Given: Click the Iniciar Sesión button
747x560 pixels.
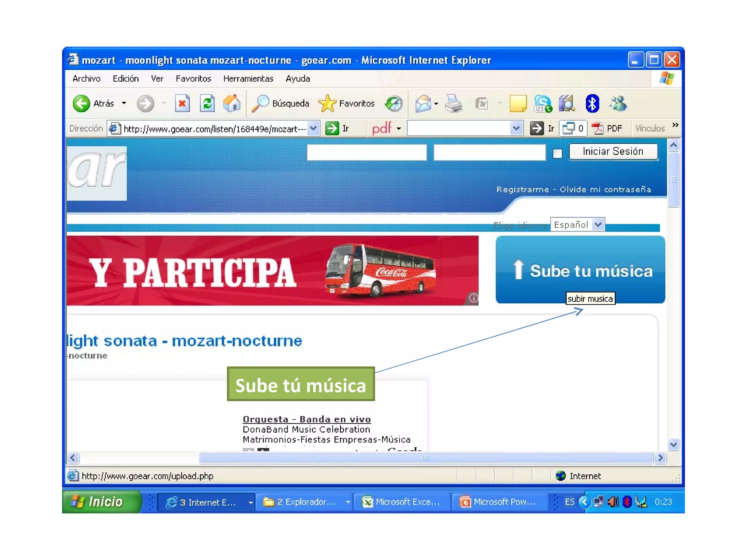Looking at the screenshot, I should tap(614, 151).
